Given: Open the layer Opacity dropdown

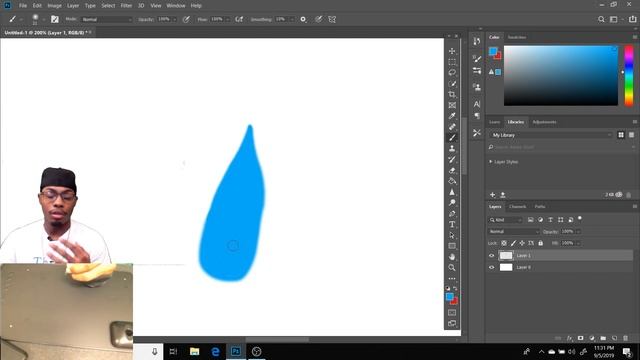Looking at the screenshot, I should pyautogui.click(x=578, y=231).
